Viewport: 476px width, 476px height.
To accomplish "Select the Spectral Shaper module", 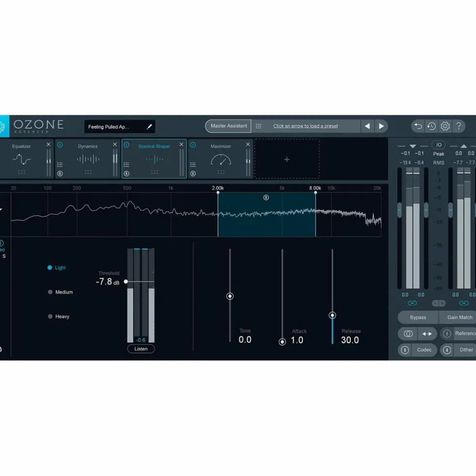I will [154, 159].
